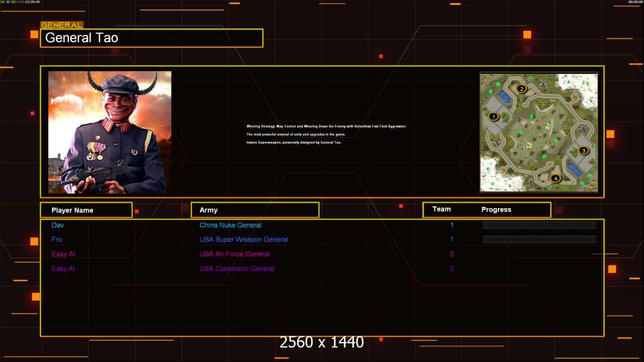Click USA Super Weapon General army text
This screenshot has height=362, width=644.
(x=243, y=240)
